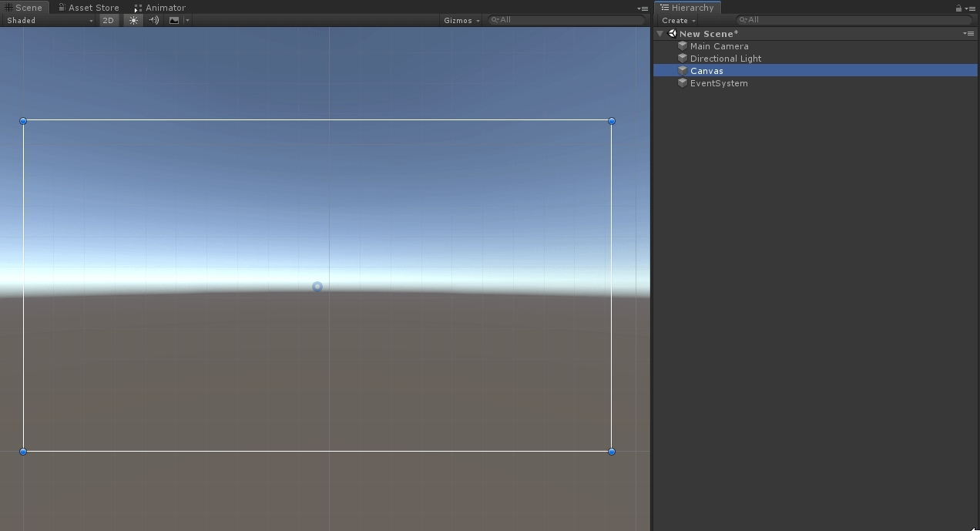Toggle scene lighting sun icon

pos(134,20)
